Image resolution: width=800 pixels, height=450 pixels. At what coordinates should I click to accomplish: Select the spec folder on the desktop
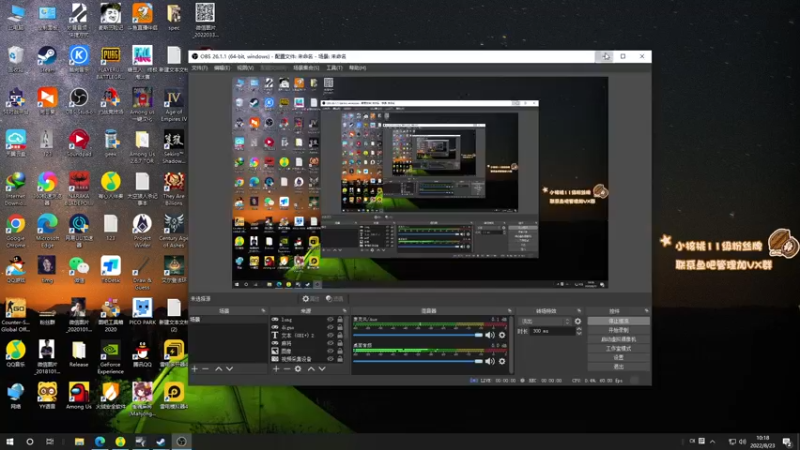pyautogui.click(x=173, y=17)
